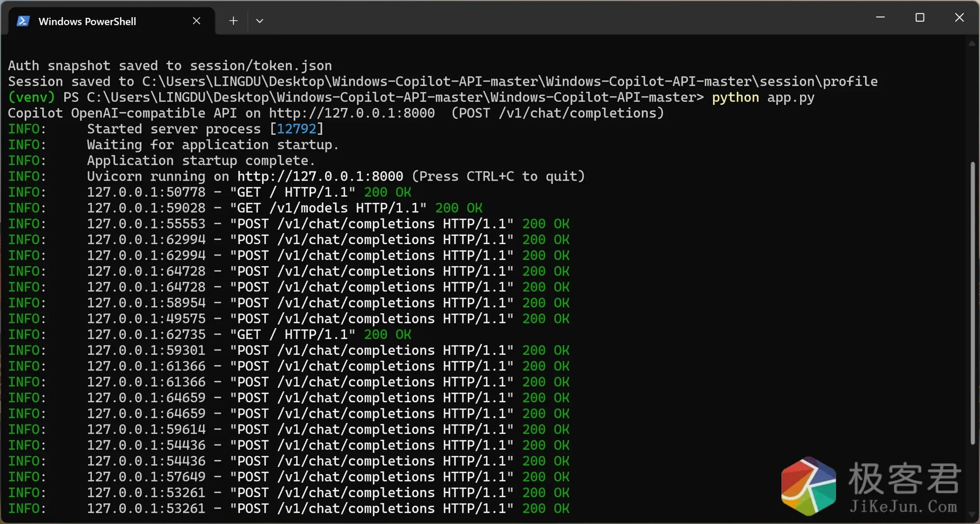Click the 'GET /v1/models' log line
Screen dimensions: 980x524
pos(245,208)
